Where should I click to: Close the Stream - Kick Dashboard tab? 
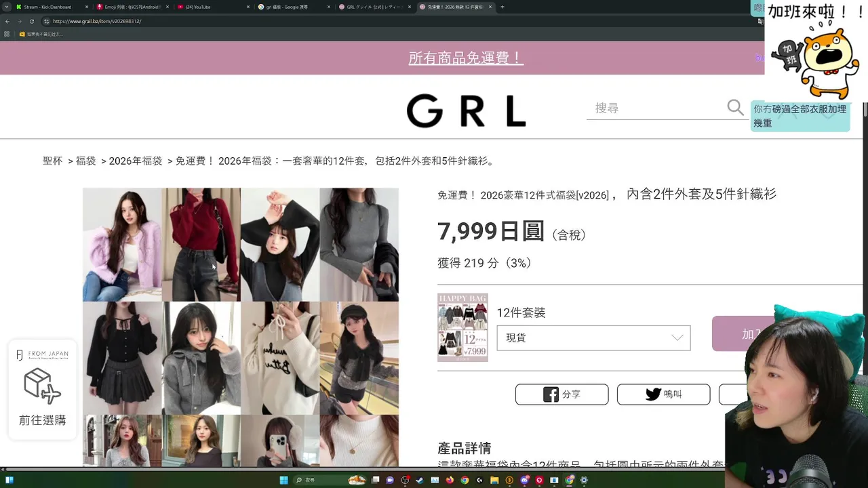(x=87, y=7)
